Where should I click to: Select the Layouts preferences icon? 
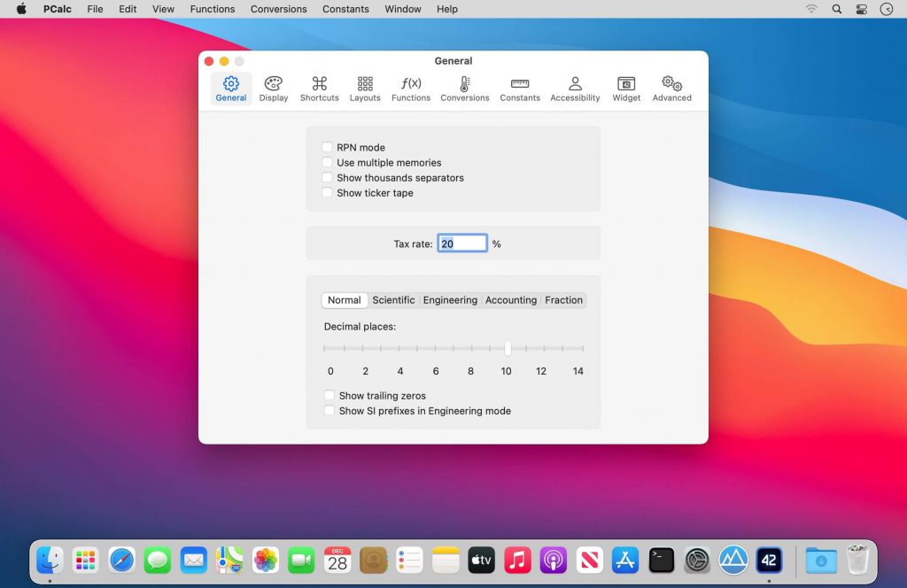pos(365,88)
